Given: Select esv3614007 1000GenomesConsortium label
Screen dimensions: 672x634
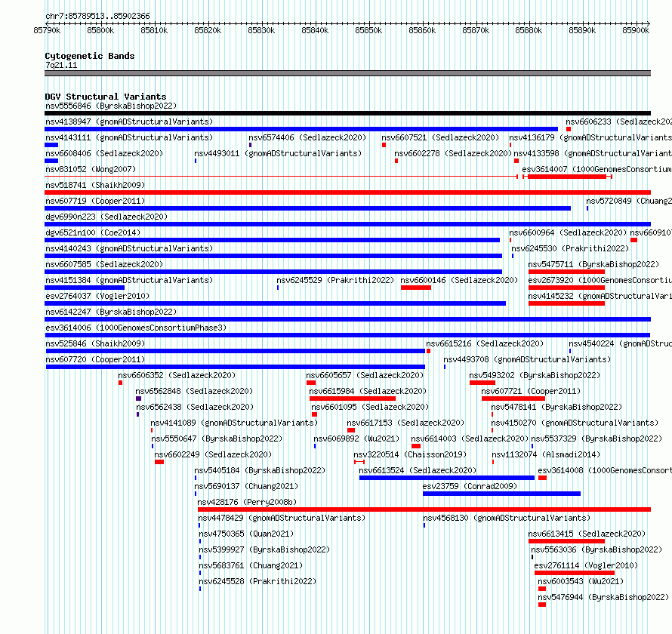Looking at the screenshot, I should (x=596, y=169).
